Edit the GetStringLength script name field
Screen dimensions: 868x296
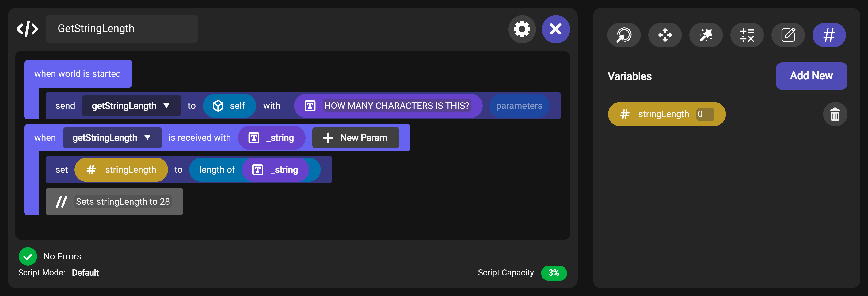(x=121, y=29)
